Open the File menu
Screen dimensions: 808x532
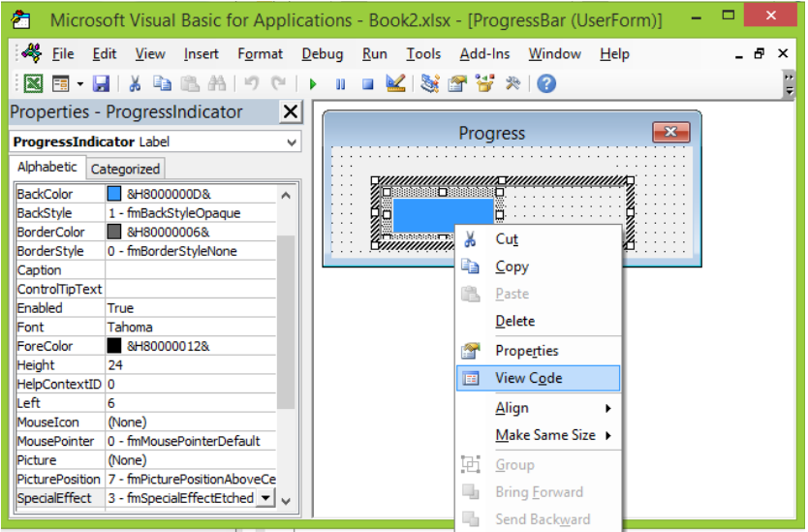63,53
